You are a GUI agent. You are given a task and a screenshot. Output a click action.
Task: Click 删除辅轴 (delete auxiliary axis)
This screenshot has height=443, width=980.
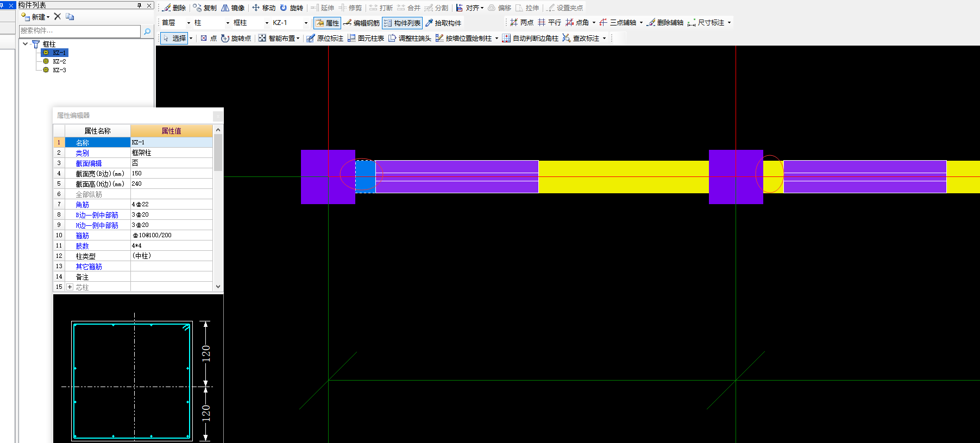[x=665, y=22]
